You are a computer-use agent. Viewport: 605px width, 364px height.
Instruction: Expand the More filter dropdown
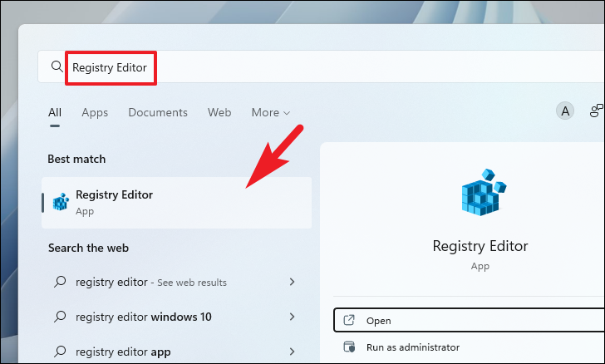pos(270,112)
